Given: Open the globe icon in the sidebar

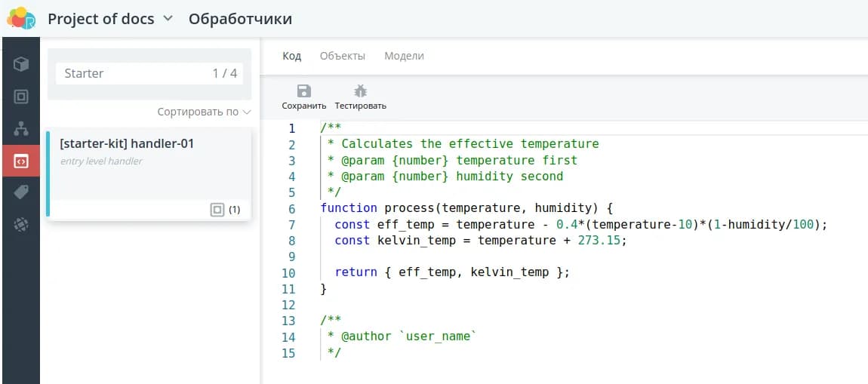Looking at the screenshot, I should 21,224.
